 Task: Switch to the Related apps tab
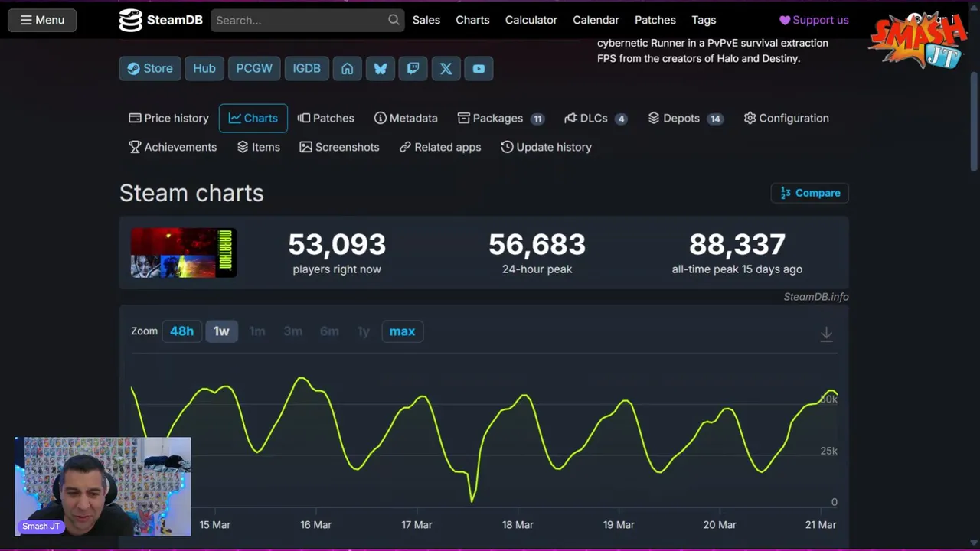[440, 147]
